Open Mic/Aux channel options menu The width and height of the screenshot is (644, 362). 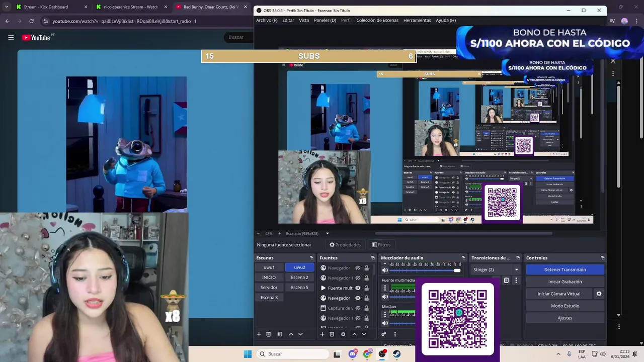tap(385, 315)
